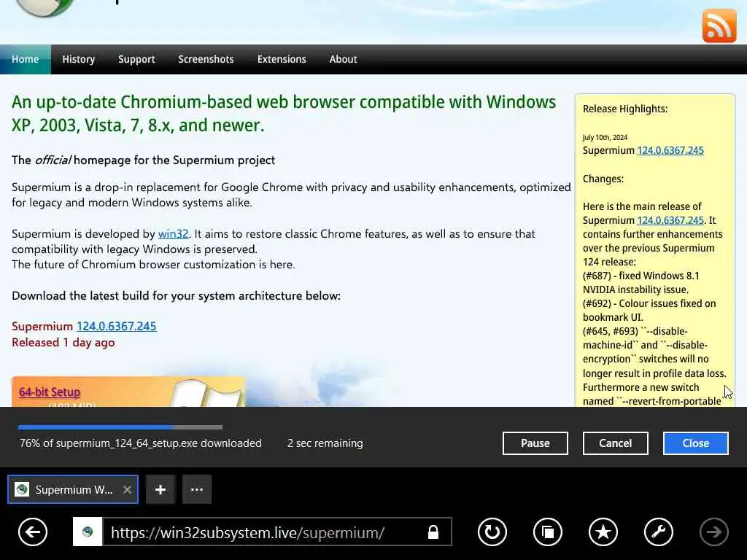
Task: Open version link in 'main release of' paragraph
Action: tap(670, 220)
